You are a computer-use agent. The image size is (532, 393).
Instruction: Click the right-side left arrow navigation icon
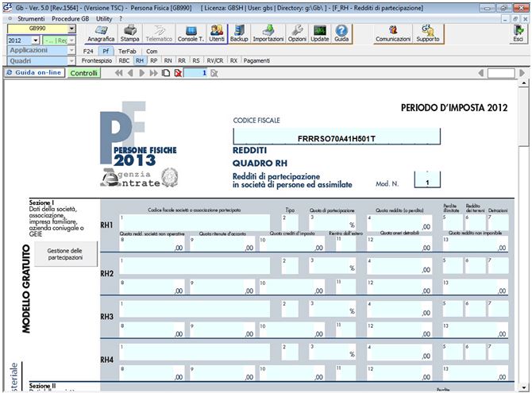click(480, 73)
